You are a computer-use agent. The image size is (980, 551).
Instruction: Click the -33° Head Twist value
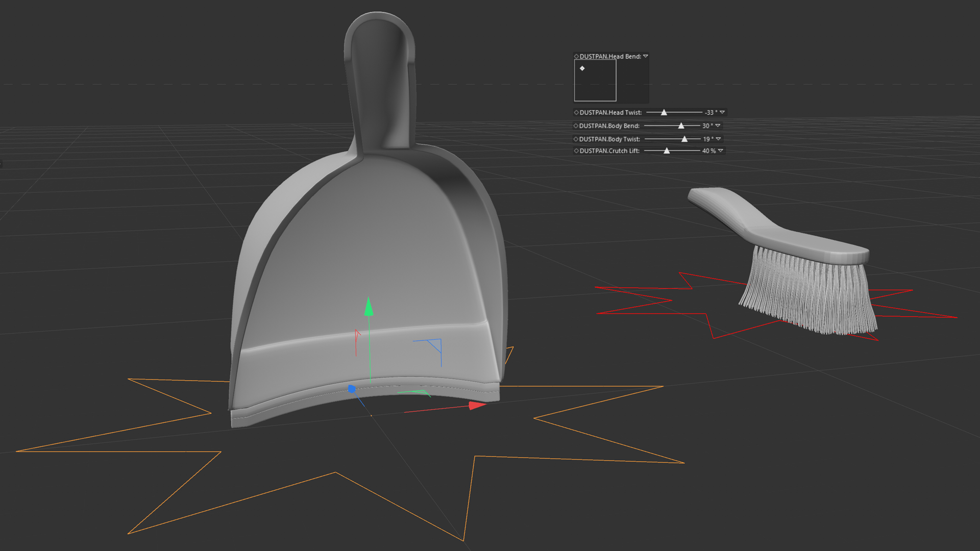711,112
